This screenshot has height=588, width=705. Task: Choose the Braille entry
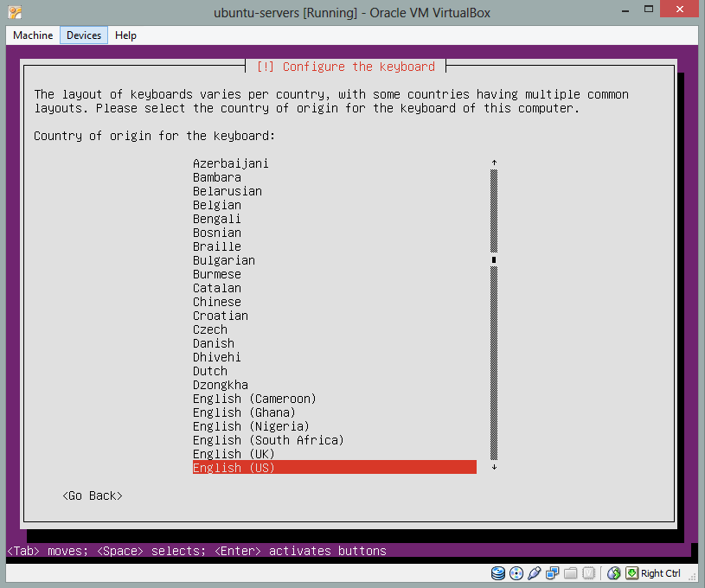[x=217, y=246]
